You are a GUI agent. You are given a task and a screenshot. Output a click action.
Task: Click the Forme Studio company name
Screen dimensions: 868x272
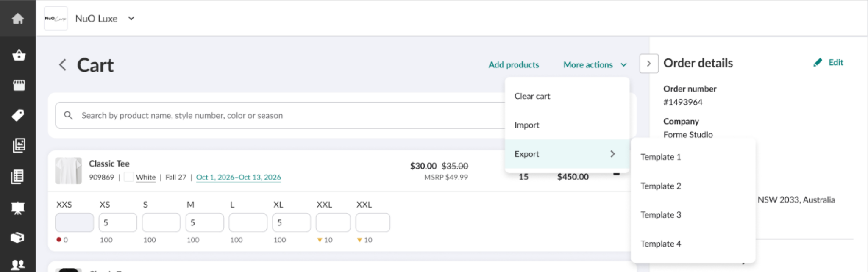(688, 135)
